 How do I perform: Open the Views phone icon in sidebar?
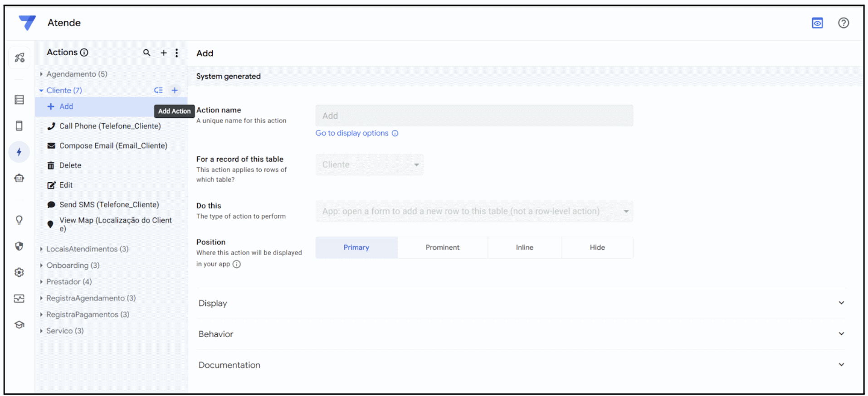[x=19, y=126]
